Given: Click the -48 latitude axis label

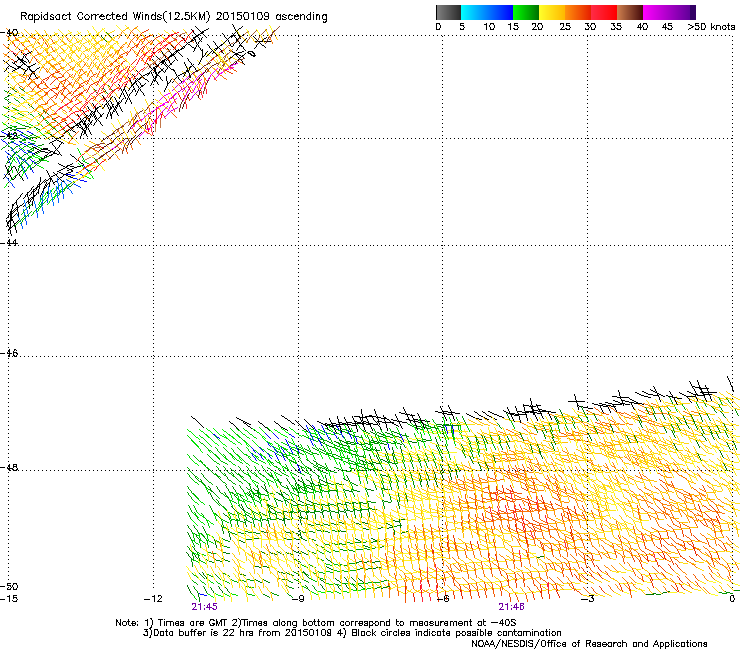Looking at the screenshot, I should (x=9, y=467).
